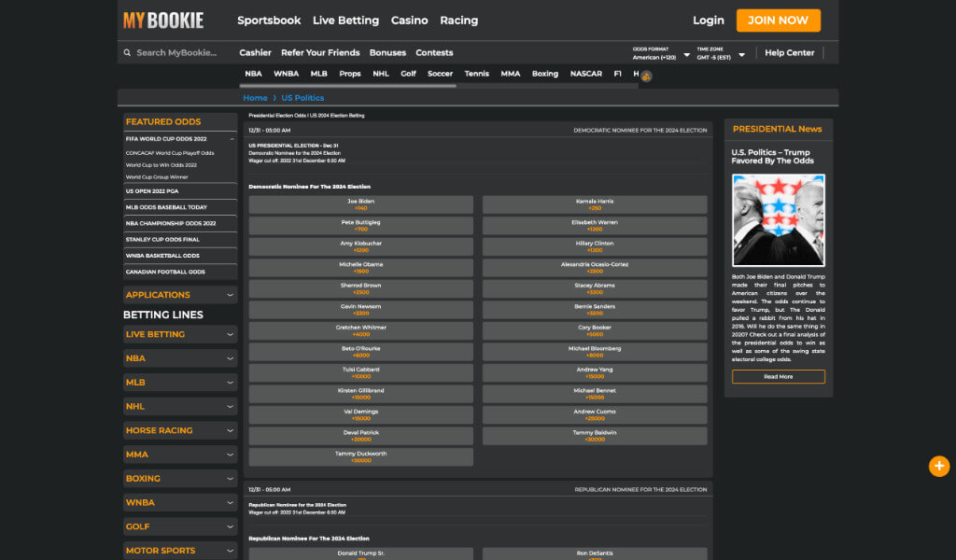Open the Help Center link
This screenshot has height=560, width=956.
(790, 53)
